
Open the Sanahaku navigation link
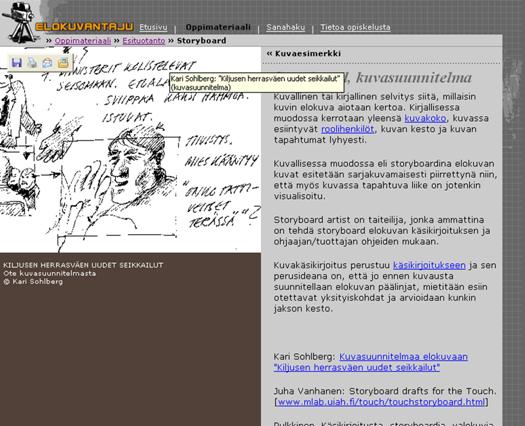[x=286, y=27]
